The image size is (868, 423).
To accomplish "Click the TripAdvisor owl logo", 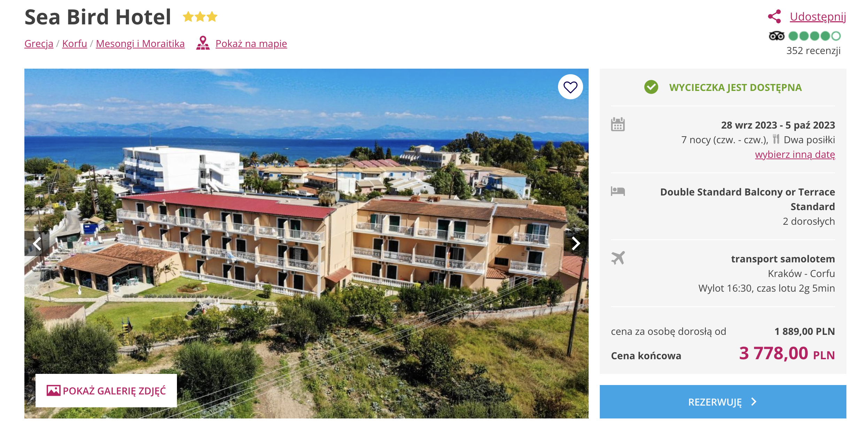I will pos(776,36).
